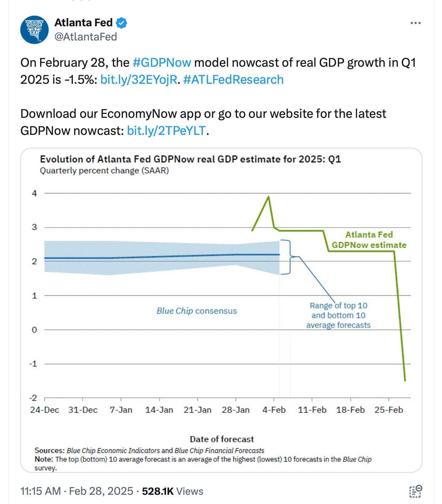Image resolution: width=442 pixels, height=504 pixels.
Task: Click the replies-limited icon below the timestamp
Action: (415, 491)
